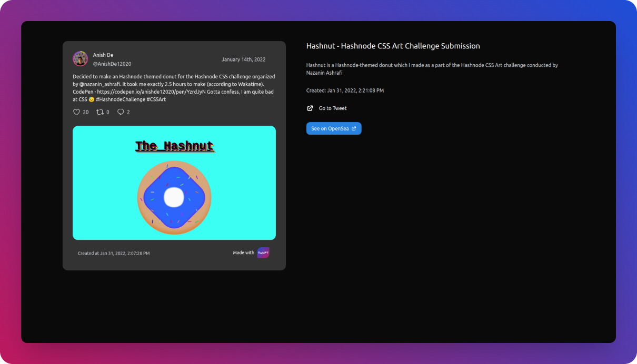Screen dimensions: 637x364
Task: Click the Created at timestamp in card footer
Action: coord(114,254)
